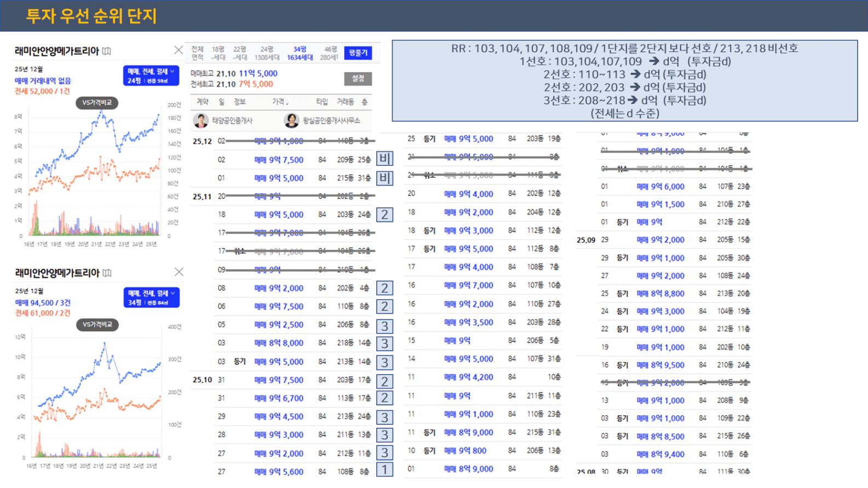
Task: Close the bottom 34평 chart panel
Action: coord(179,272)
